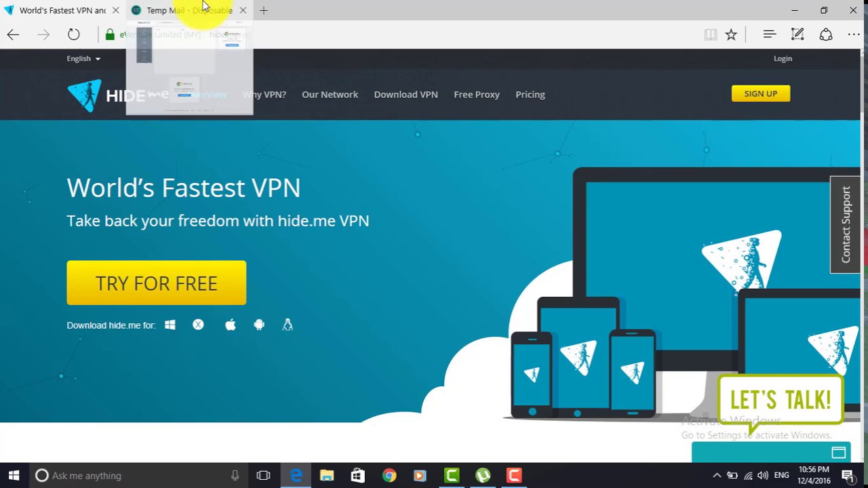Open green Camtasia icon on taskbar
Image resolution: width=868 pixels, height=488 pixels.
click(x=452, y=476)
